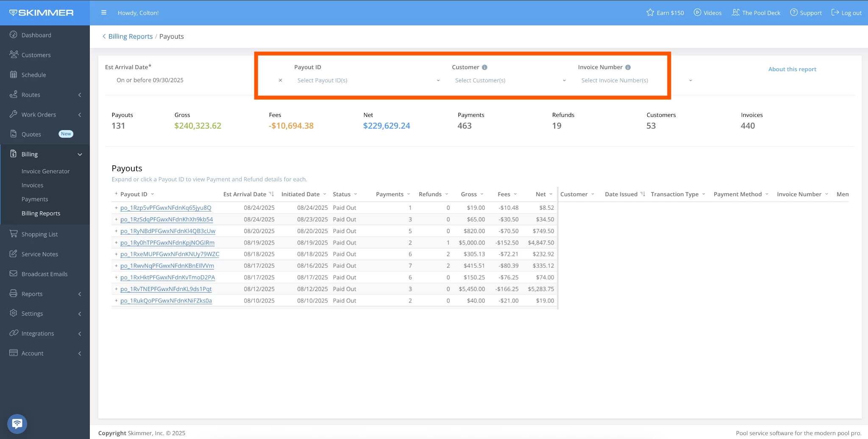Expand row po_1RwvNqPFGwxNFdnKBnEIlVVm with plus
This screenshot has width=868, height=439.
coord(116,266)
